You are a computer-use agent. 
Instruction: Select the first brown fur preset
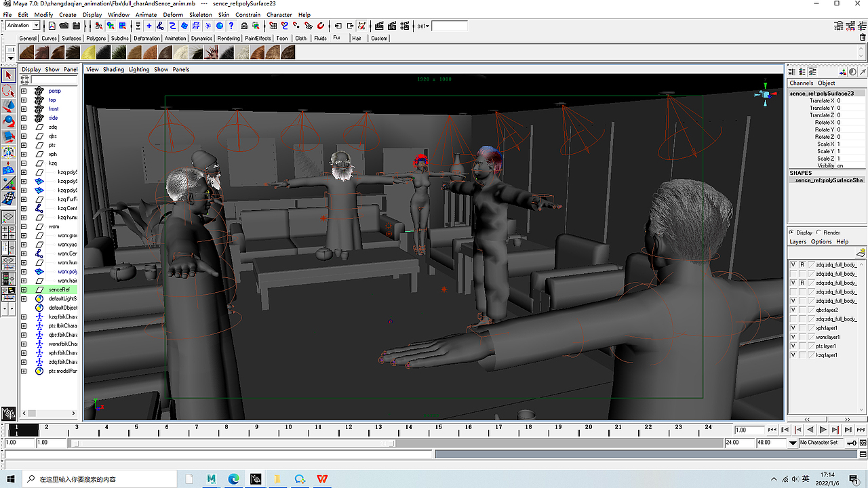[x=27, y=52]
